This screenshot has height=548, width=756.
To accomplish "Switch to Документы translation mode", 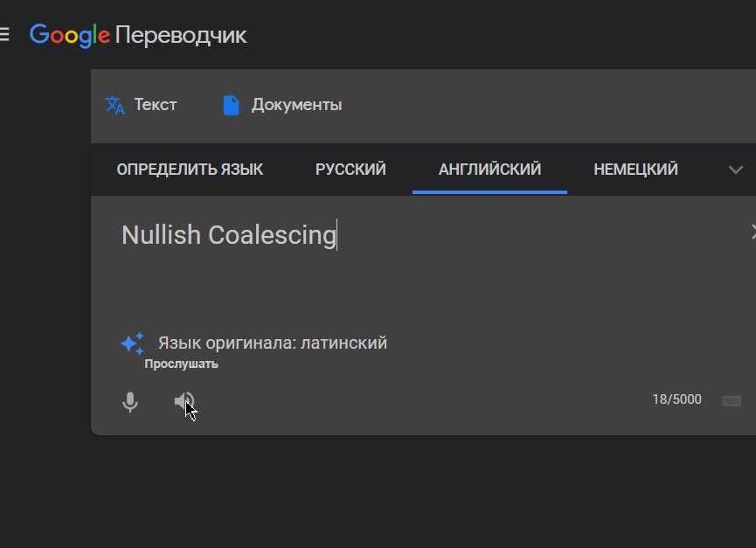I will click(x=282, y=105).
